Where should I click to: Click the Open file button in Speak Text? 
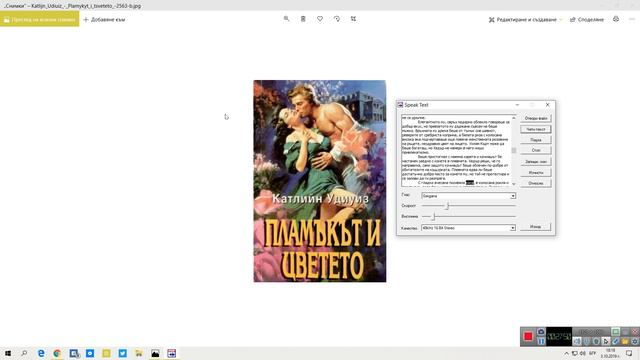[536, 118]
